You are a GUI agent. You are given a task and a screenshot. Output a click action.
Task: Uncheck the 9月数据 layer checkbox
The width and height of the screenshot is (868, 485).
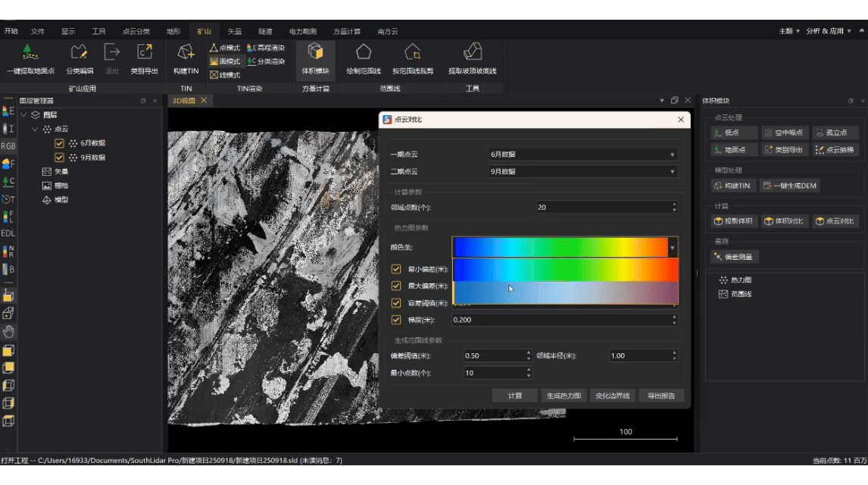(x=60, y=158)
